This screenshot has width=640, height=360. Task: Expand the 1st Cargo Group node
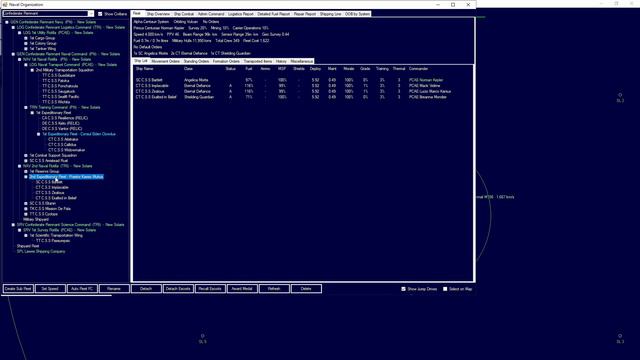pyautogui.click(x=26, y=38)
